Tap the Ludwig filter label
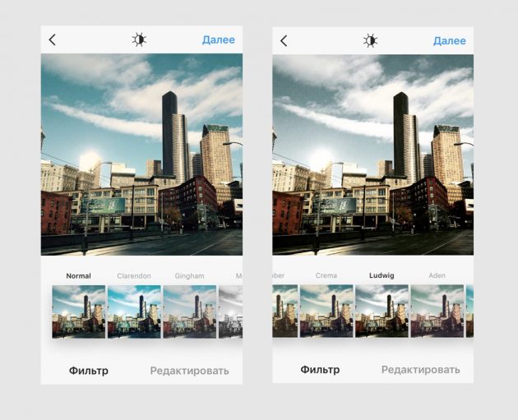This screenshot has width=518, height=420. tap(382, 275)
